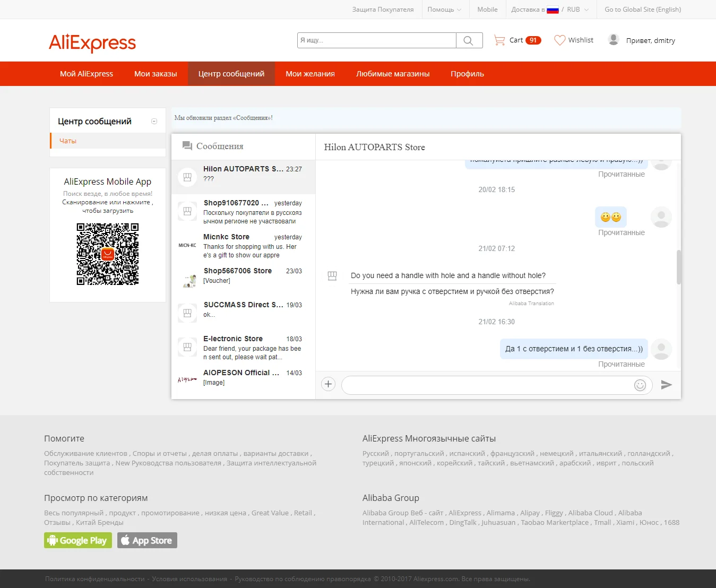Click the польский language site link
This screenshot has height=588, width=716.
point(638,463)
